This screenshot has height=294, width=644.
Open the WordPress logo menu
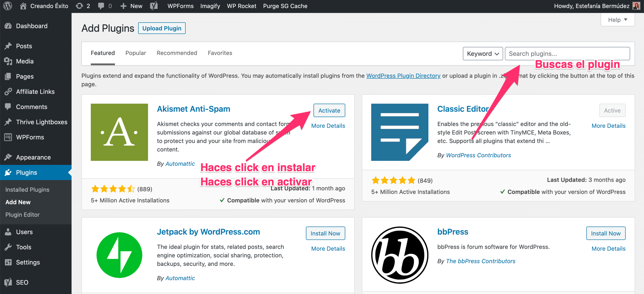point(8,6)
